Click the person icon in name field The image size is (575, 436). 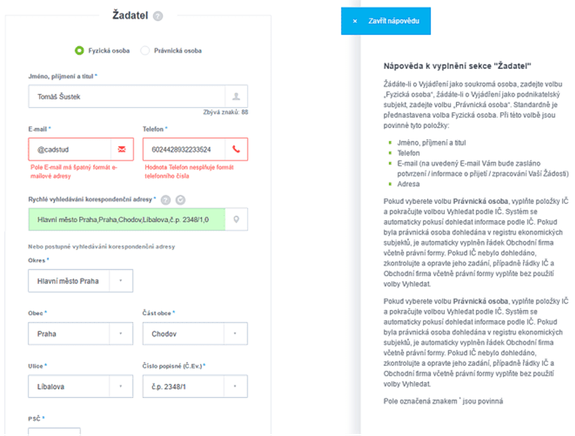coord(236,96)
